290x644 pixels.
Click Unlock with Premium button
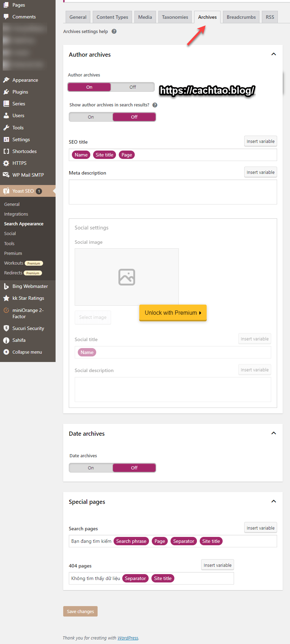(173, 313)
